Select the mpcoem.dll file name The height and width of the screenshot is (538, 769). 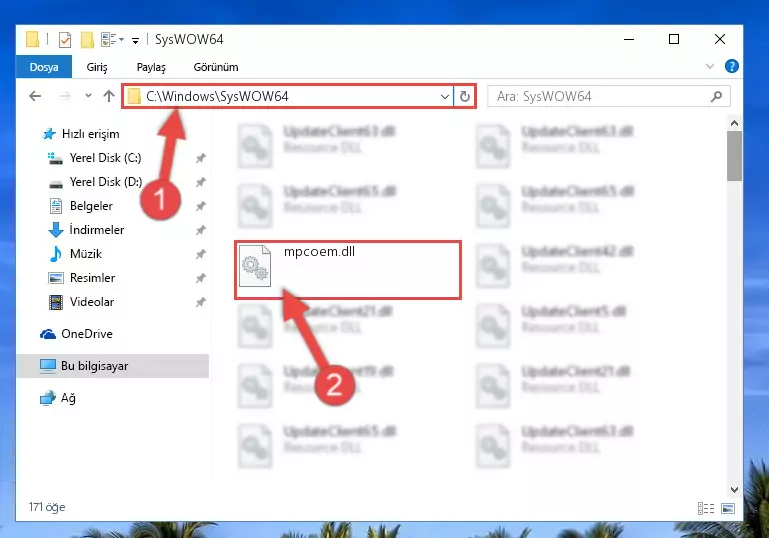(319, 252)
